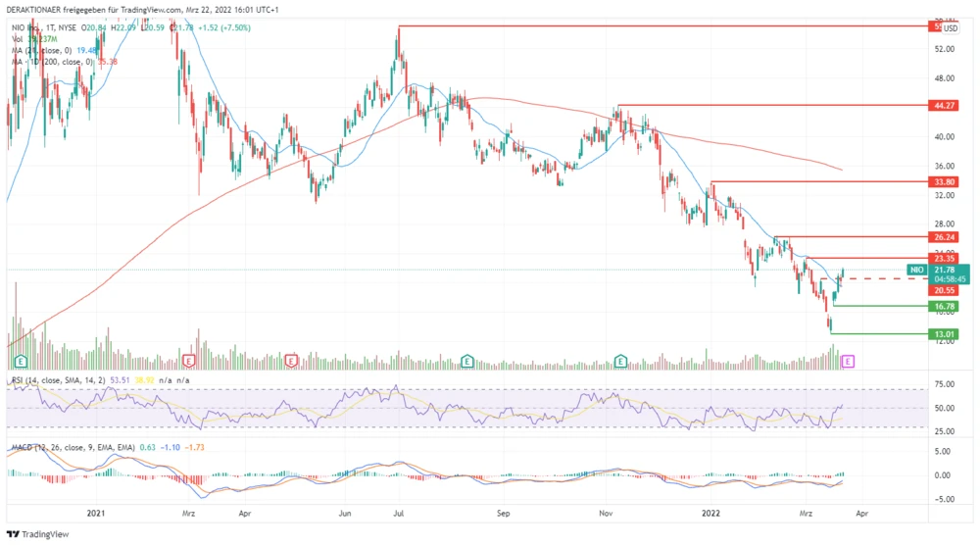Click the green E earnings marker near November
The image size is (980, 546).
click(x=621, y=361)
